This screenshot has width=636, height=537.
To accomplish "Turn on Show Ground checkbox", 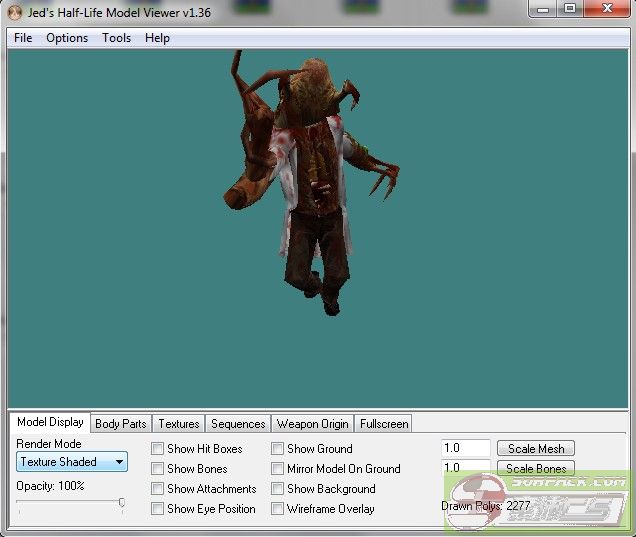I will point(278,449).
